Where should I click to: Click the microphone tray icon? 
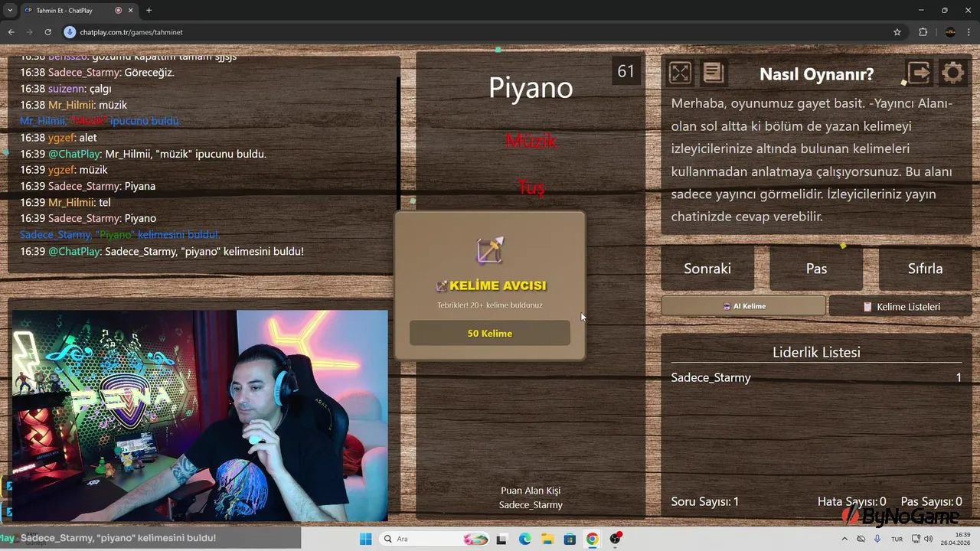click(x=877, y=539)
